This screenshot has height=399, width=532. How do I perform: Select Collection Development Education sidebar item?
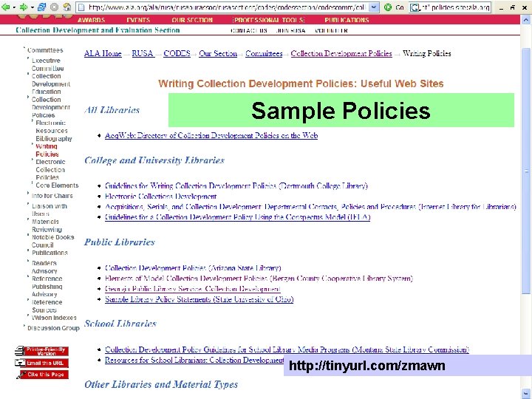[x=51, y=83]
